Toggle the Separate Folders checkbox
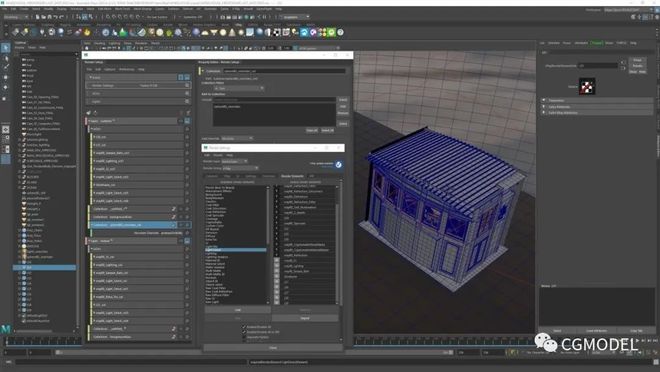Viewport: 660px width, 372px height. (244, 337)
